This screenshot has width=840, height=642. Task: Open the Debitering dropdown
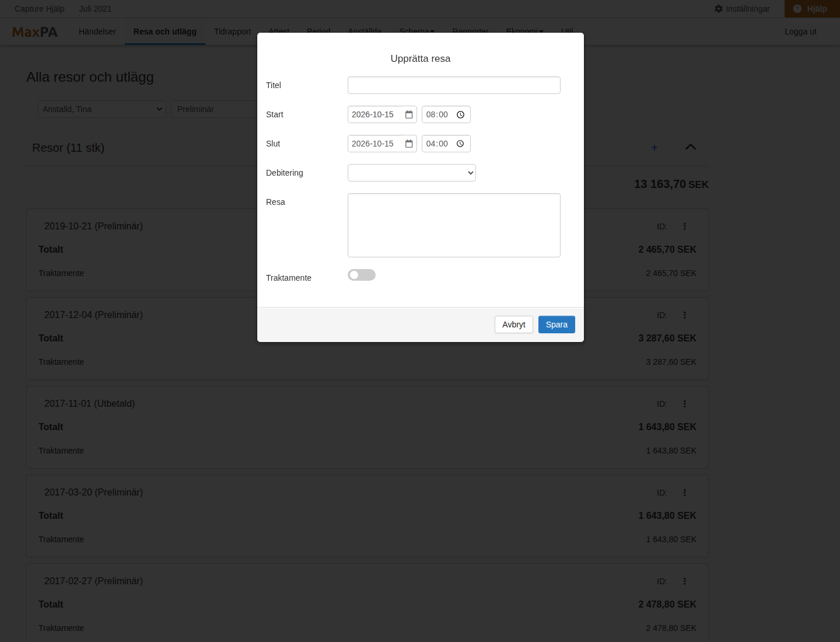point(412,173)
